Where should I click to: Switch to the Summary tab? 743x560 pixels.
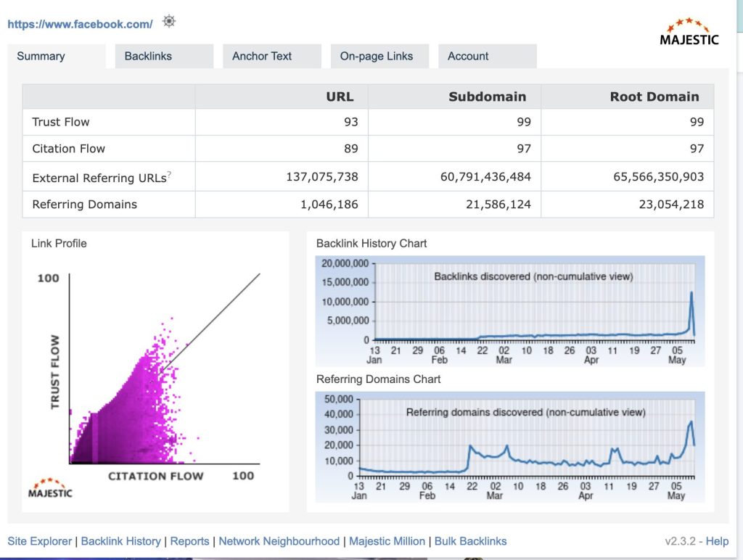point(57,57)
